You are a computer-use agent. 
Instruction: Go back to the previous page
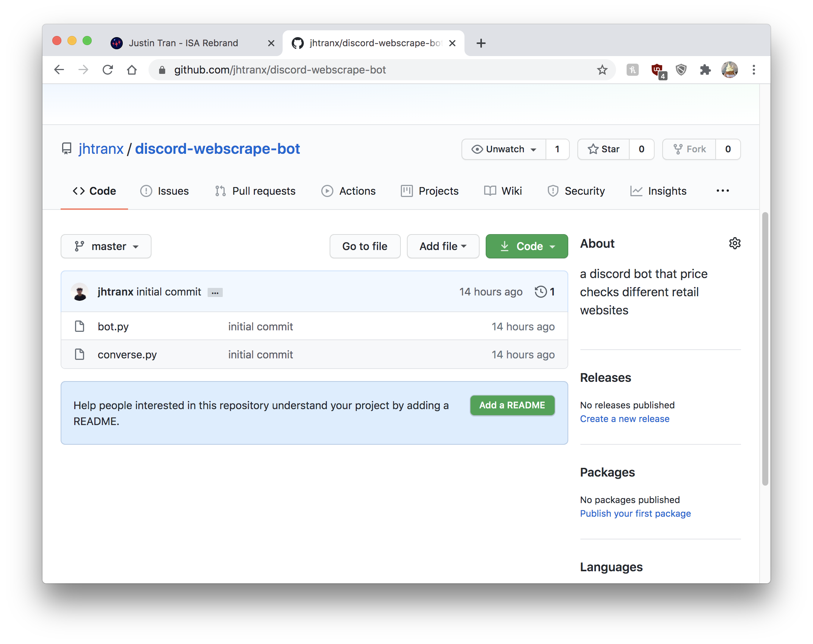[x=59, y=70]
